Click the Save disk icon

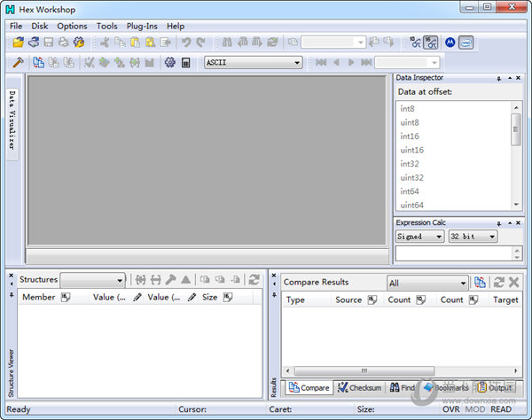pos(49,43)
